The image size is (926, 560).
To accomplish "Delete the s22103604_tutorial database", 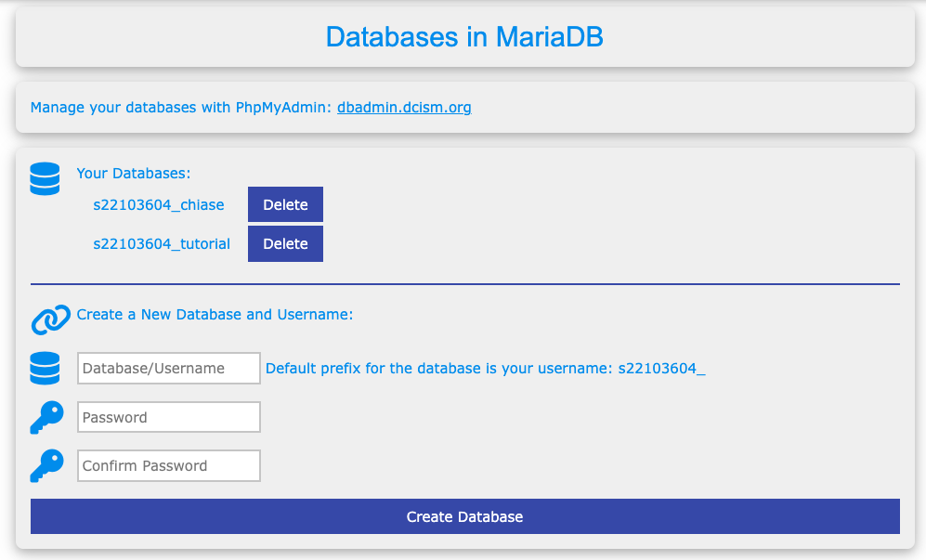I will click(285, 243).
